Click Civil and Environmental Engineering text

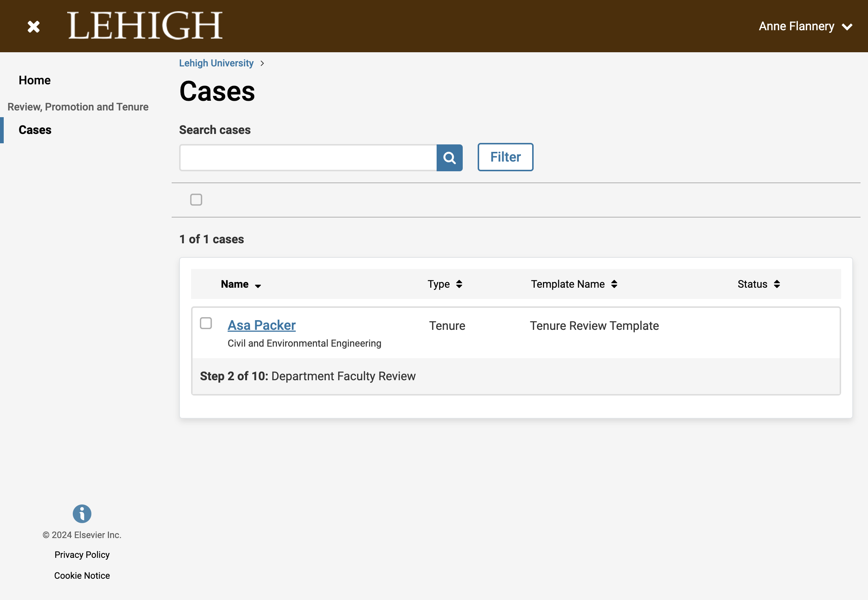click(304, 343)
